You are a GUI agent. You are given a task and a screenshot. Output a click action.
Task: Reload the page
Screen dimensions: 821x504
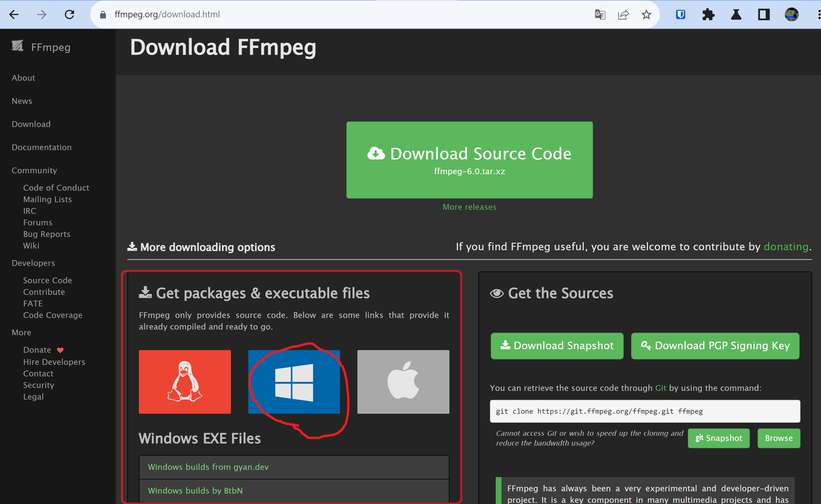pos(69,14)
